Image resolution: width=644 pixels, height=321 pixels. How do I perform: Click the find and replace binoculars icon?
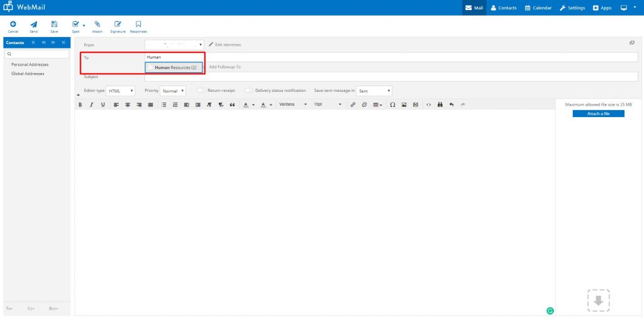coord(440,104)
